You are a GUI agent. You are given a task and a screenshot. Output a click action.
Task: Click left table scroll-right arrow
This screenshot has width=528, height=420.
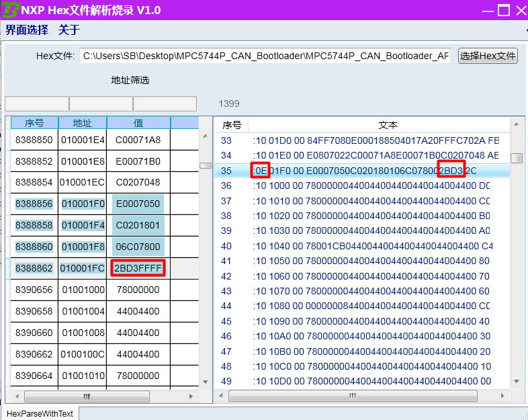pos(191,396)
